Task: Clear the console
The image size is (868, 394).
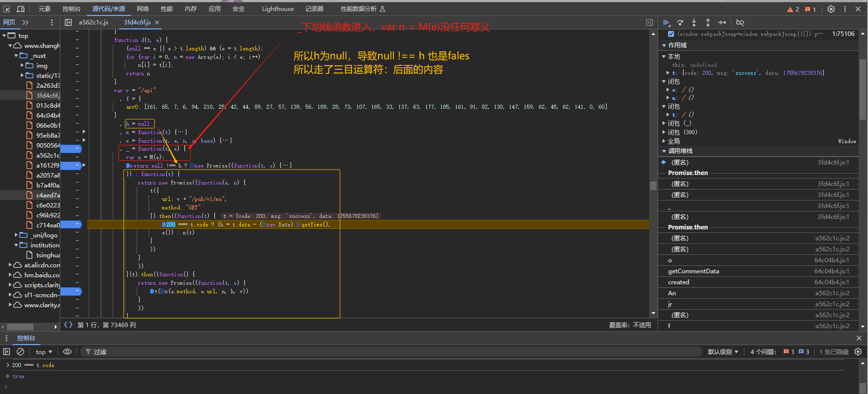Action: click(20, 352)
